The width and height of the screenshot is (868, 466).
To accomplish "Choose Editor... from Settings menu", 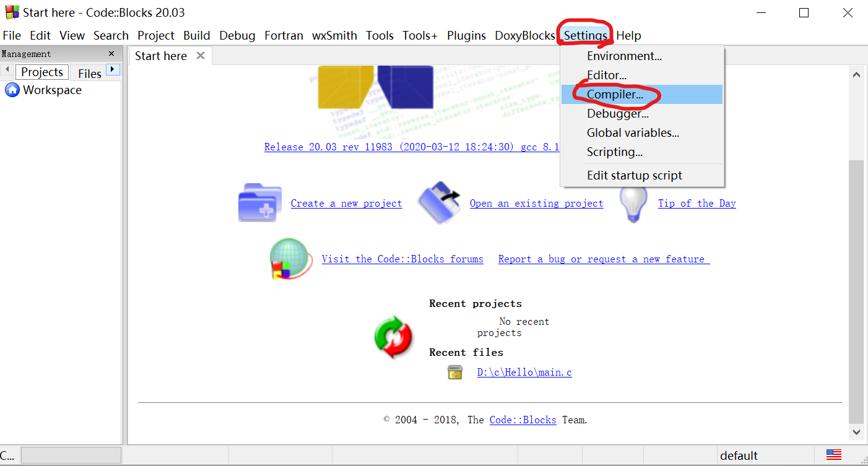I will [x=642, y=75].
